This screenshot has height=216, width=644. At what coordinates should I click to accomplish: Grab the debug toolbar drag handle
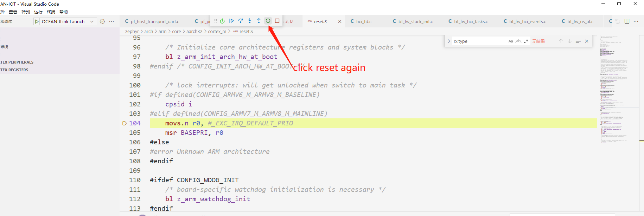tap(216, 21)
